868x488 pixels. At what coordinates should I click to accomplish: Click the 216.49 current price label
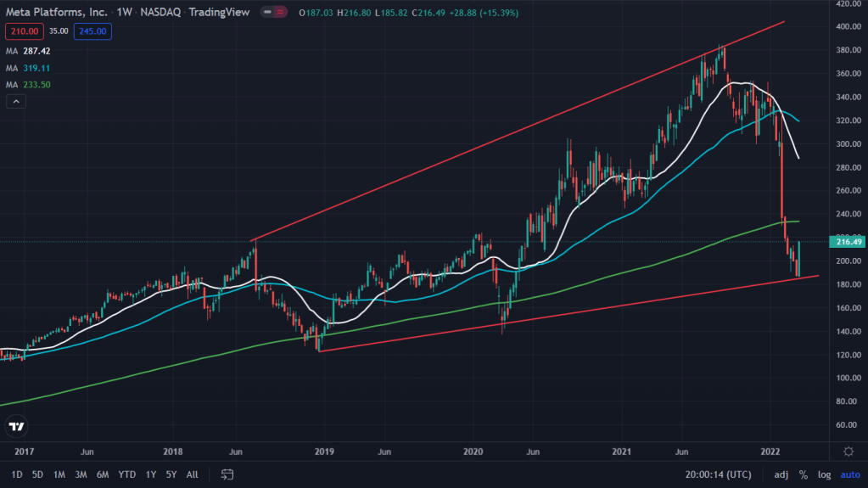click(x=849, y=242)
